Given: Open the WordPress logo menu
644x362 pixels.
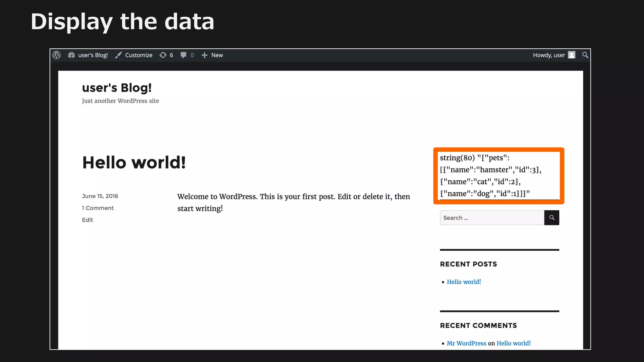Looking at the screenshot, I should 57,55.
